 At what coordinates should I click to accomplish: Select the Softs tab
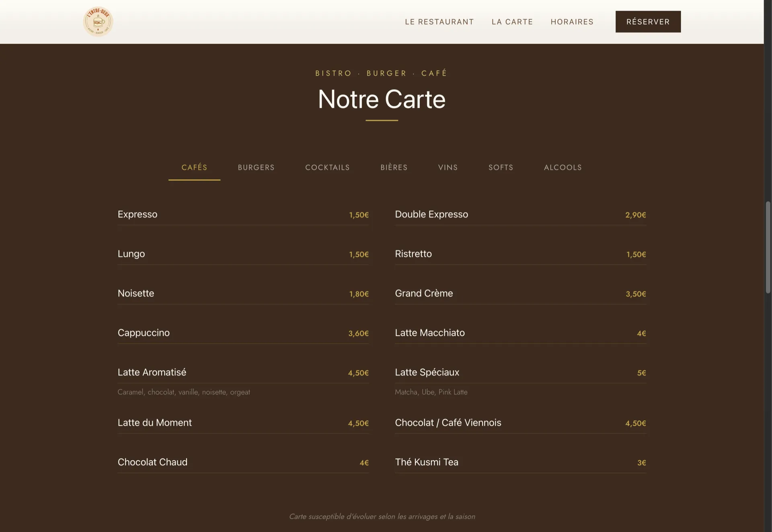coord(501,168)
